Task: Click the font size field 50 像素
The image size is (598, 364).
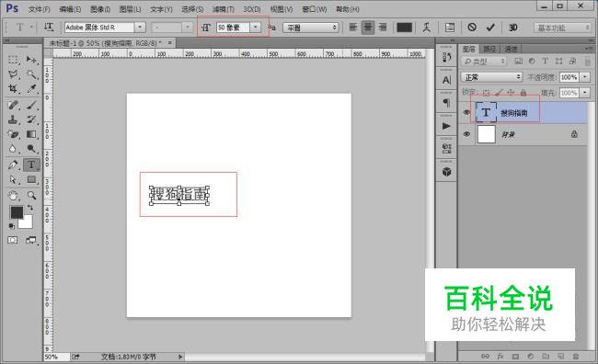Action: point(234,28)
